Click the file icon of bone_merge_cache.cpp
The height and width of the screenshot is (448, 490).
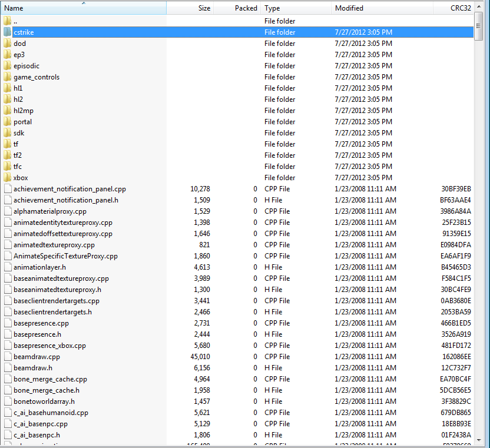pyautogui.click(x=8, y=379)
